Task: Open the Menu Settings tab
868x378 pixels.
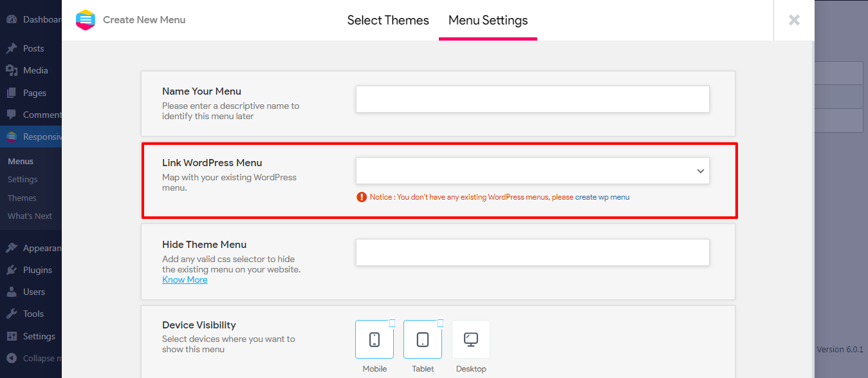Action: pyautogui.click(x=488, y=20)
